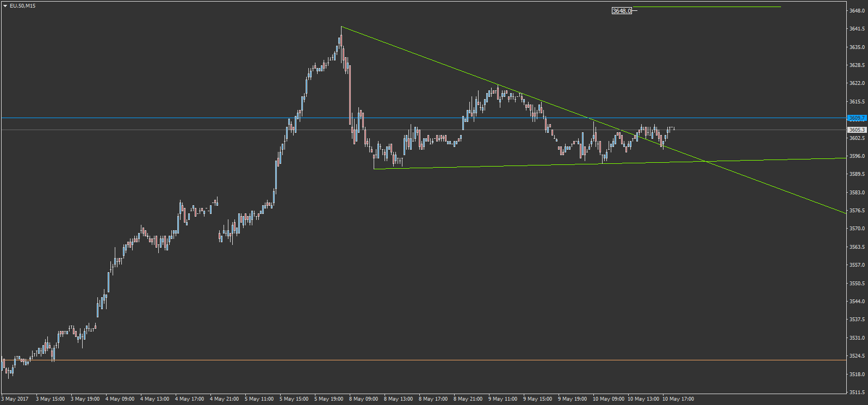This screenshot has width=868, height=405.
Task: Click the 10 May 13:00 time label
Action: point(643,399)
